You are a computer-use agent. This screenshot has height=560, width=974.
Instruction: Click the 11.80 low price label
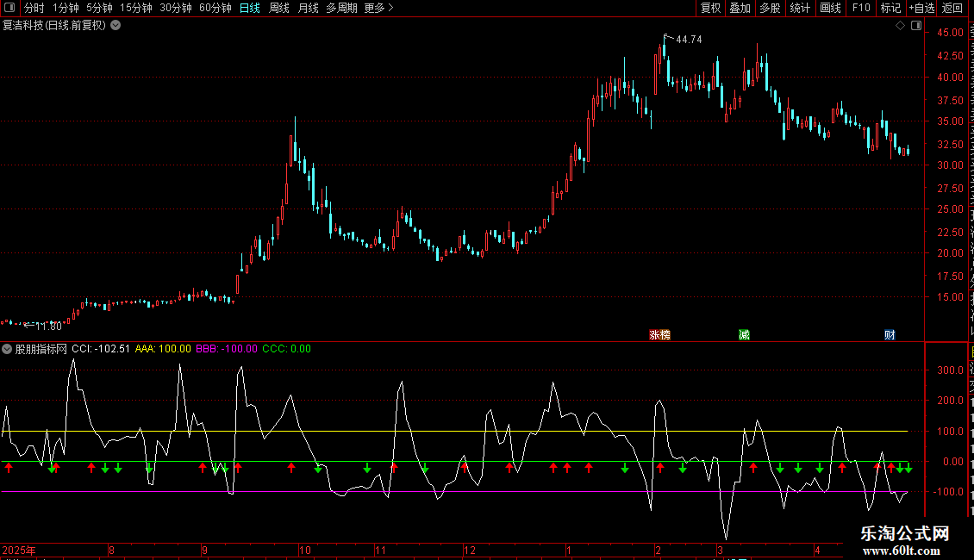48,326
